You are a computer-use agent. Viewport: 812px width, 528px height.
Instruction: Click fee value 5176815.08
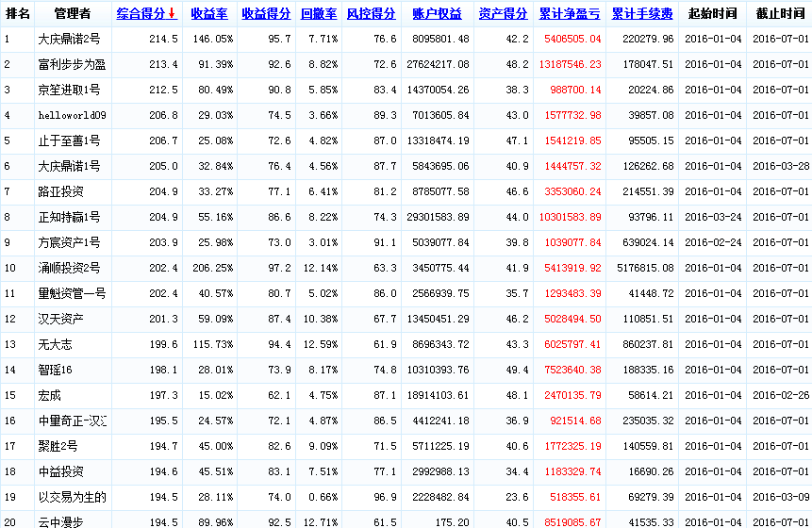645,268
